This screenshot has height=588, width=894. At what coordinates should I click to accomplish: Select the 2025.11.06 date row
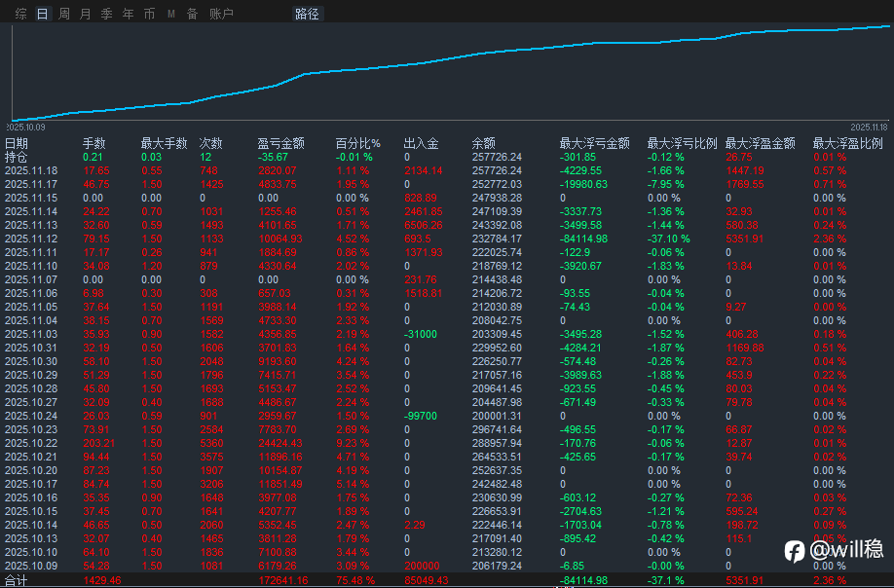coord(447,293)
